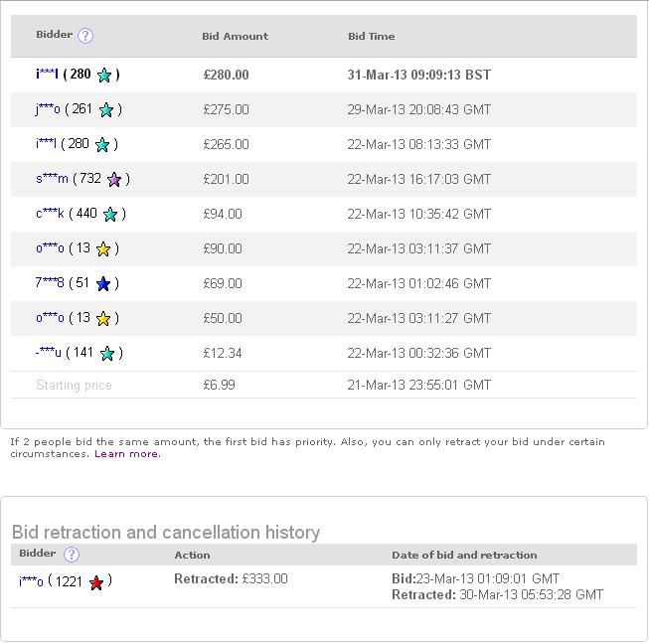This screenshot has width=649, height=644.
Task: Open o***o bidder link with £50.00 bid
Action: [50, 318]
